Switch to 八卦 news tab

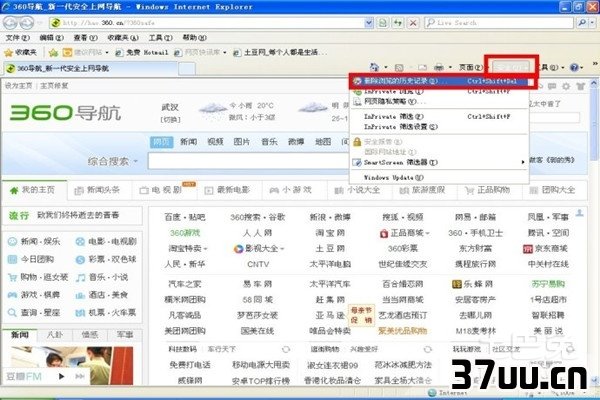[54, 335]
